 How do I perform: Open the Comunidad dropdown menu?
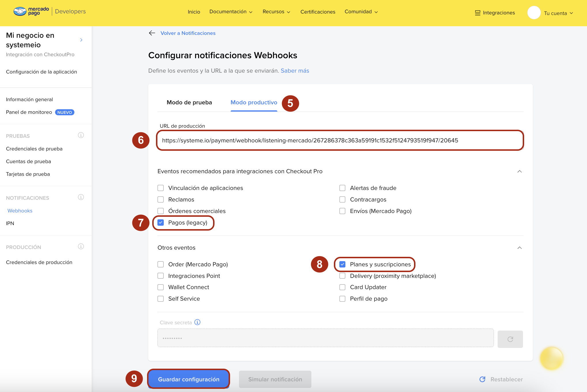(x=361, y=12)
